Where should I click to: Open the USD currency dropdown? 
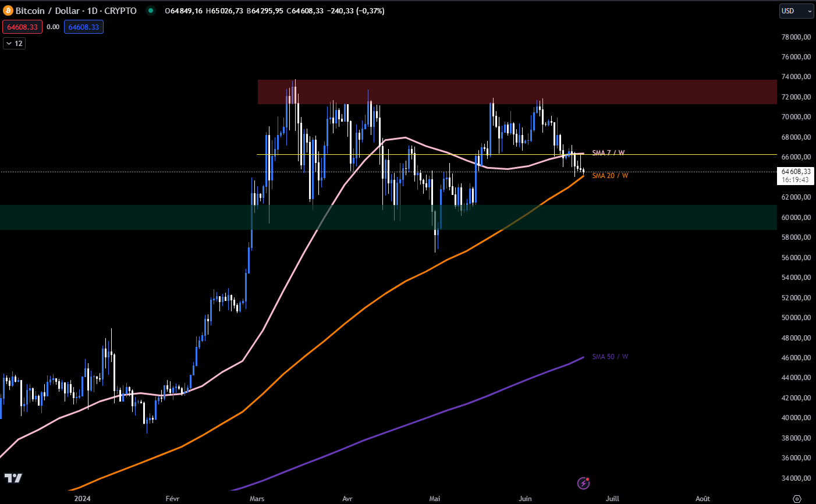point(796,11)
